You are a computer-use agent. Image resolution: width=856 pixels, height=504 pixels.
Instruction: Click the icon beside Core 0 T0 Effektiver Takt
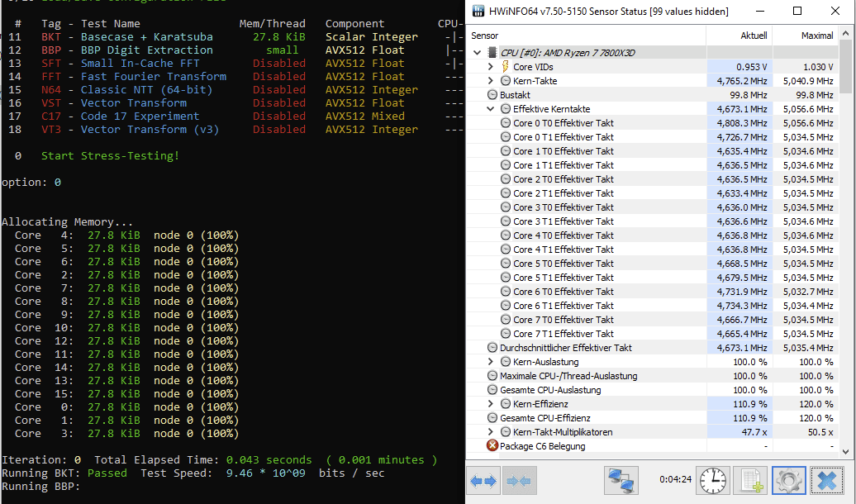pyautogui.click(x=506, y=123)
